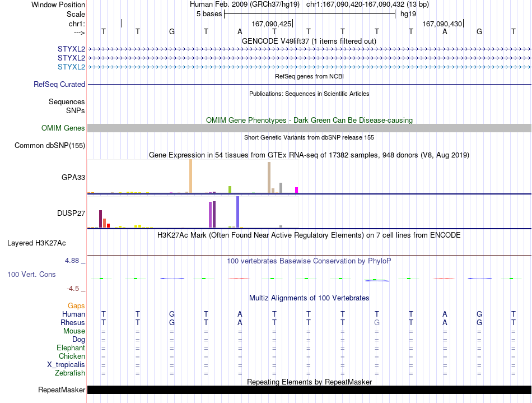Click the tall blue bar in the DUSP27 chart

(238, 212)
